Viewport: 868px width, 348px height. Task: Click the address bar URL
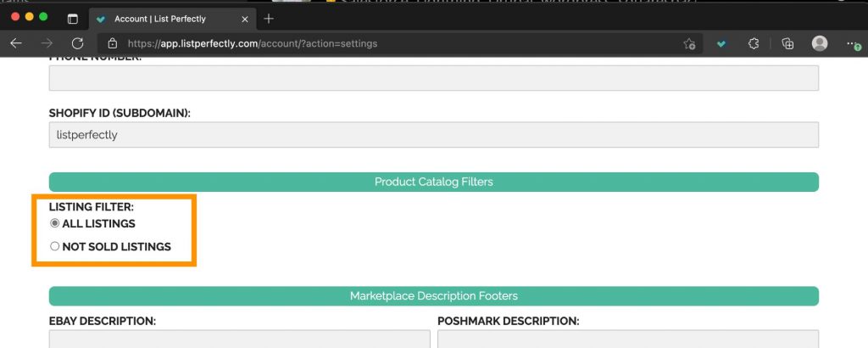click(253, 43)
